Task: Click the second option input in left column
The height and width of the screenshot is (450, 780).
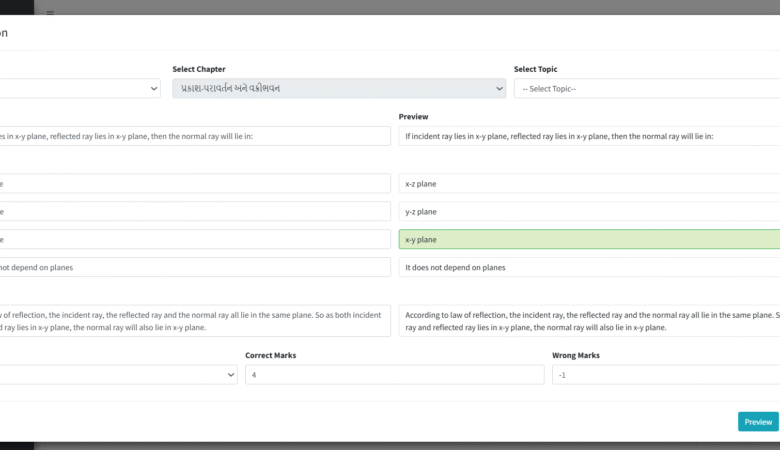Action: point(195,212)
